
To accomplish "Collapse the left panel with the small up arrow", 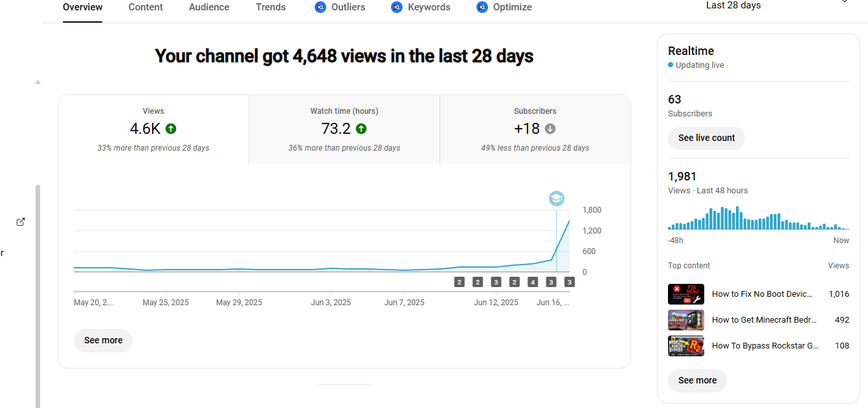I will [38, 82].
